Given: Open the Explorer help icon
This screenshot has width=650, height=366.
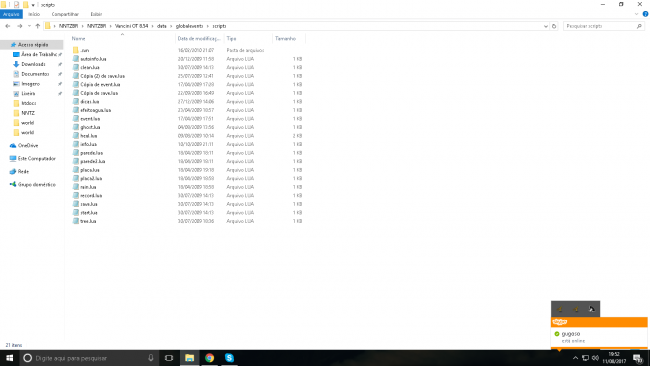Looking at the screenshot, I should (x=645, y=14).
